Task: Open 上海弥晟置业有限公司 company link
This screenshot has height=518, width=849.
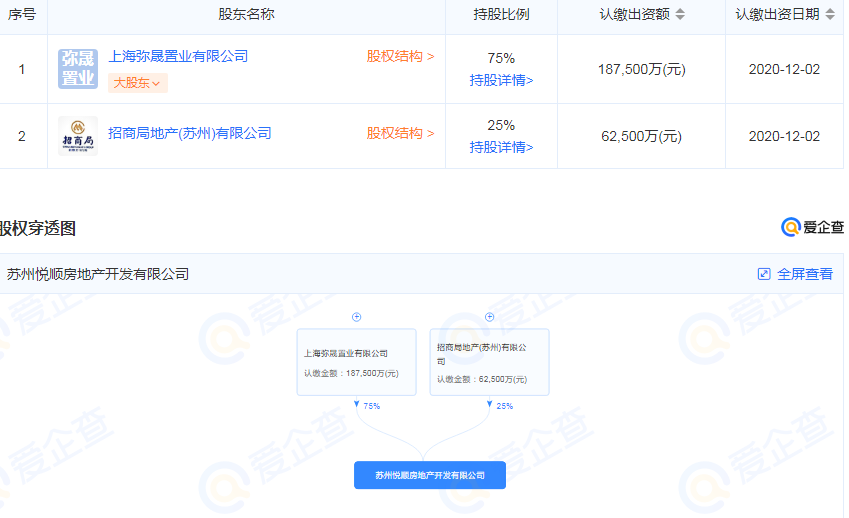Action: click(178, 56)
